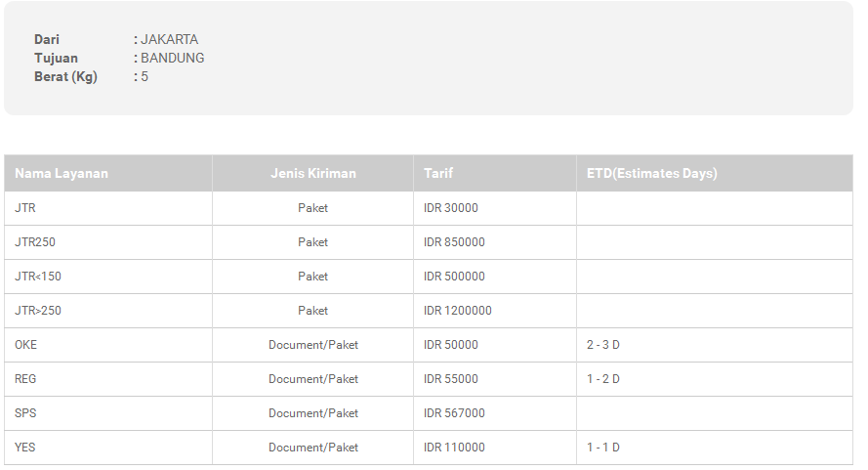
Task: Click the JTR>250 service name
Action: [38, 311]
